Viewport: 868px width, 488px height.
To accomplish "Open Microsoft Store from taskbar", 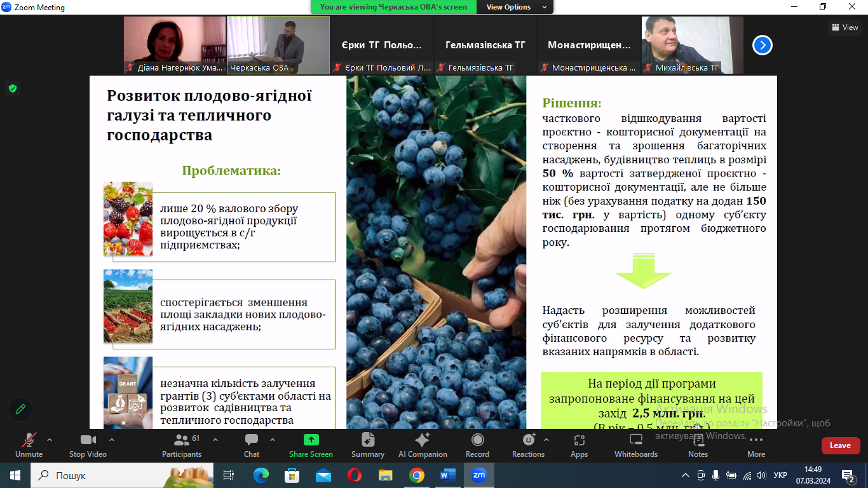I will point(292,475).
